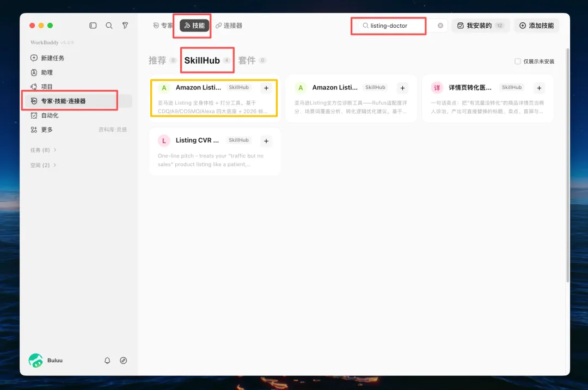Switch to the 专家 tab
The width and height of the screenshot is (588, 390).
pyautogui.click(x=163, y=26)
